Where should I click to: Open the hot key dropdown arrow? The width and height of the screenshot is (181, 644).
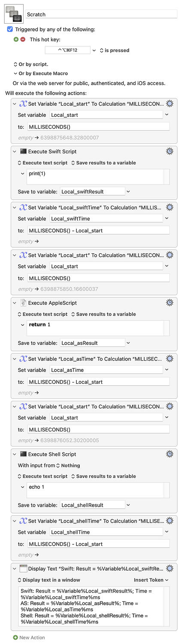click(94, 50)
